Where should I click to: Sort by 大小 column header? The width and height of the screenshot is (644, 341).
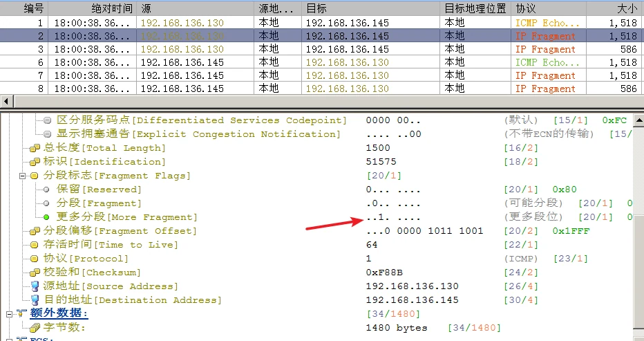615,8
